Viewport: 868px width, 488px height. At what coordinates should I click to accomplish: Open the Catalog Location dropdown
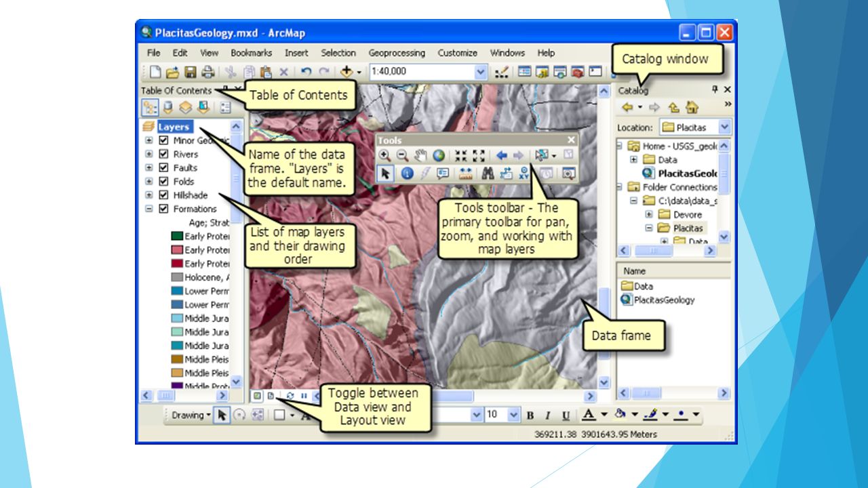[725, 127]
